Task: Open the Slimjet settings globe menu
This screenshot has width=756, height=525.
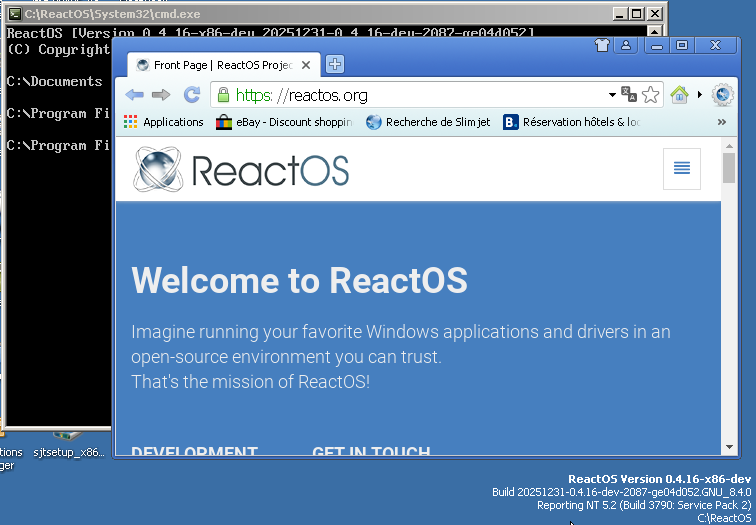Action: [x=723, y=95]
